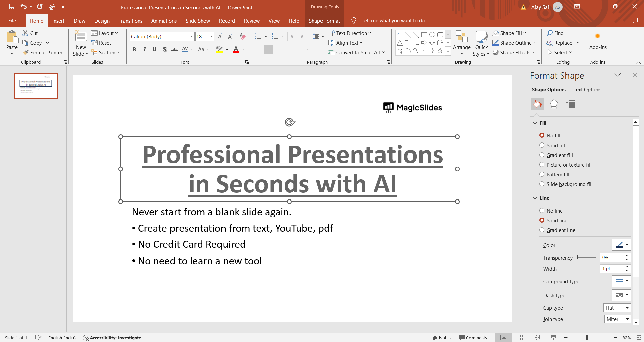Select the Solid fill radio button
This screenshot has height=342, width=644.
[x=542, y=145]
